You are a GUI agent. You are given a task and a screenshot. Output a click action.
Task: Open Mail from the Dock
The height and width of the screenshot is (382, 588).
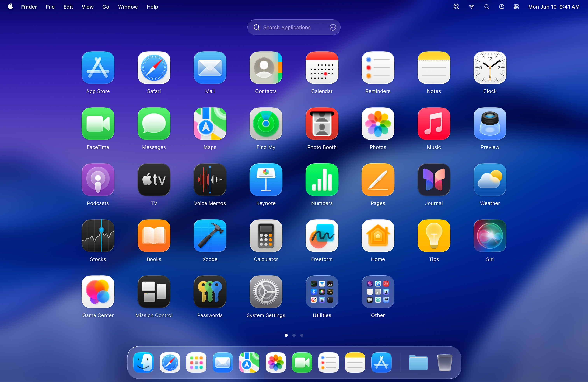click(223, 362)
